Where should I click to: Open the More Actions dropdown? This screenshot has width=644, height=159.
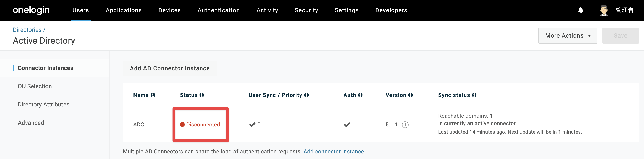point(568,35)
